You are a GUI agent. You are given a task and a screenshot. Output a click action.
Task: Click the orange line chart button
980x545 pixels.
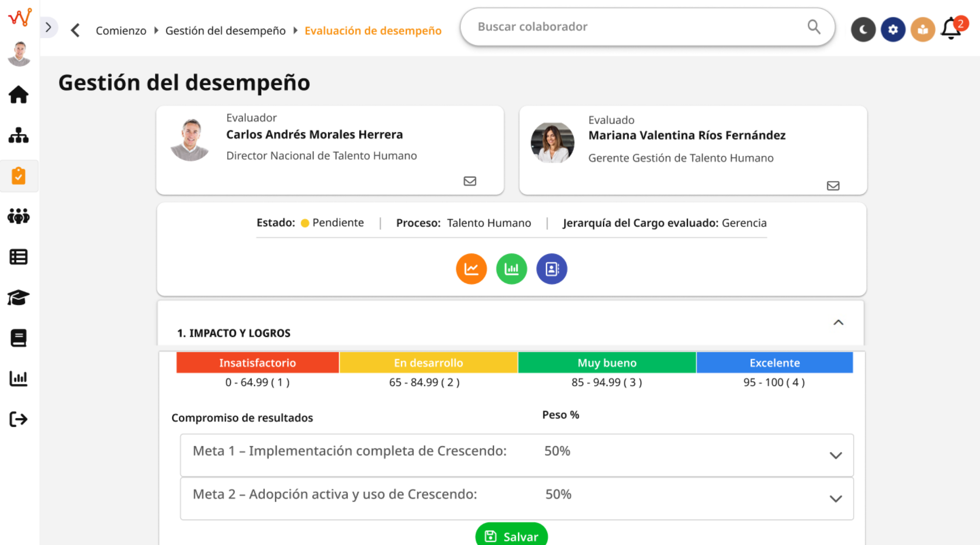point(471,269)
